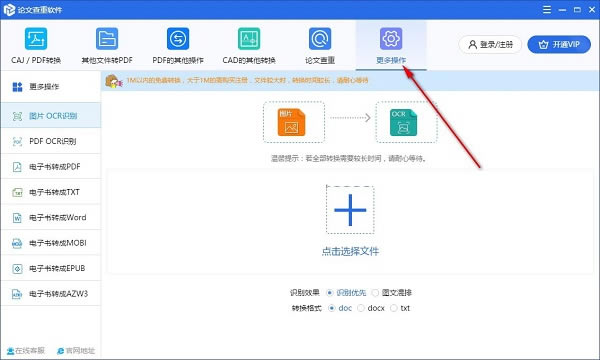
Task: Open PDF的其他操作 toolbar icon
Action: 178,39
